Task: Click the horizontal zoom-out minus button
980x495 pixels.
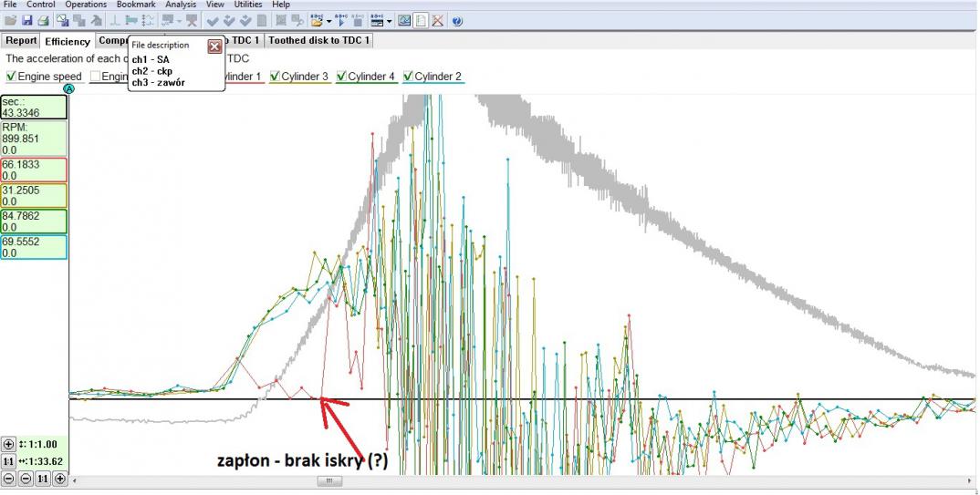Action: coord(26,479)
